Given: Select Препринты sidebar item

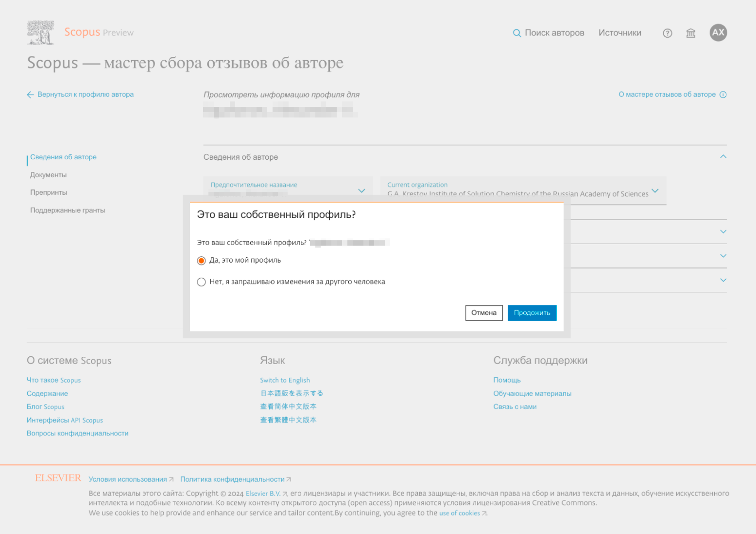Looking at the screenshot, I should pyautogui.click(x=49, y=192).
